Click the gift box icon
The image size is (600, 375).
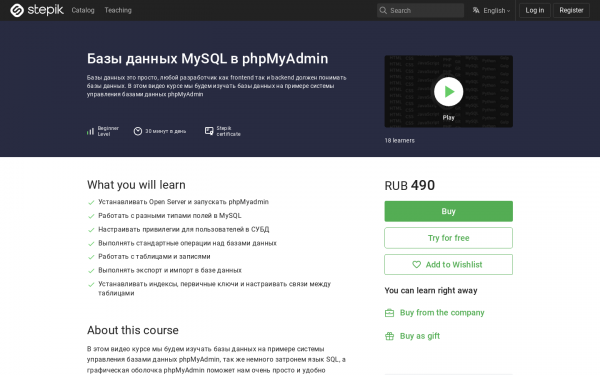pos(389,336)
